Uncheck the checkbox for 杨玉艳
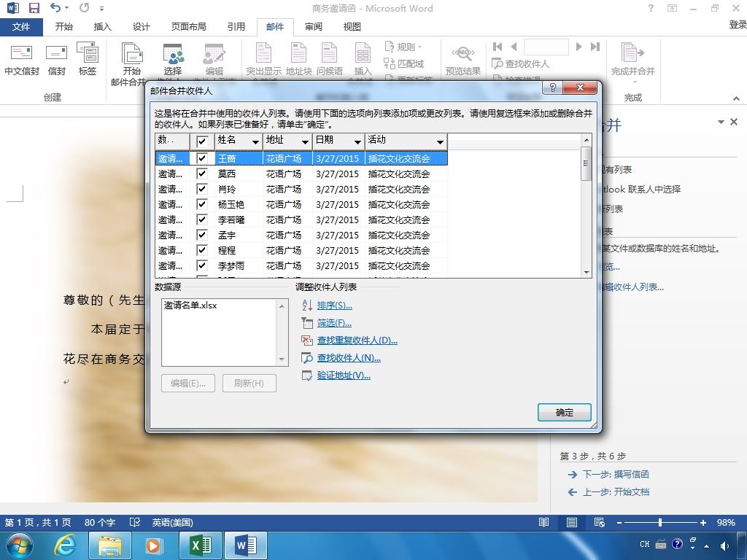Viewport: 747px width, 560px height. click(202, 204)
